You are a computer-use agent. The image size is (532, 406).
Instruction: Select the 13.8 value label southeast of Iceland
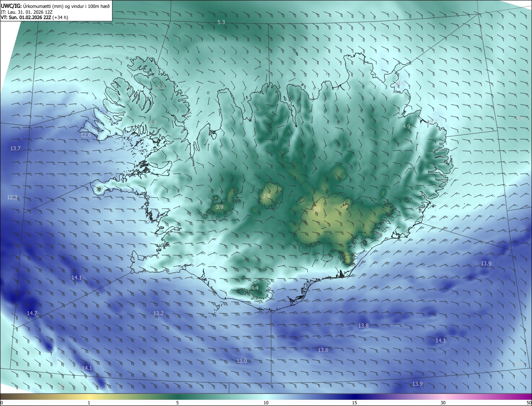pos(363,326)
